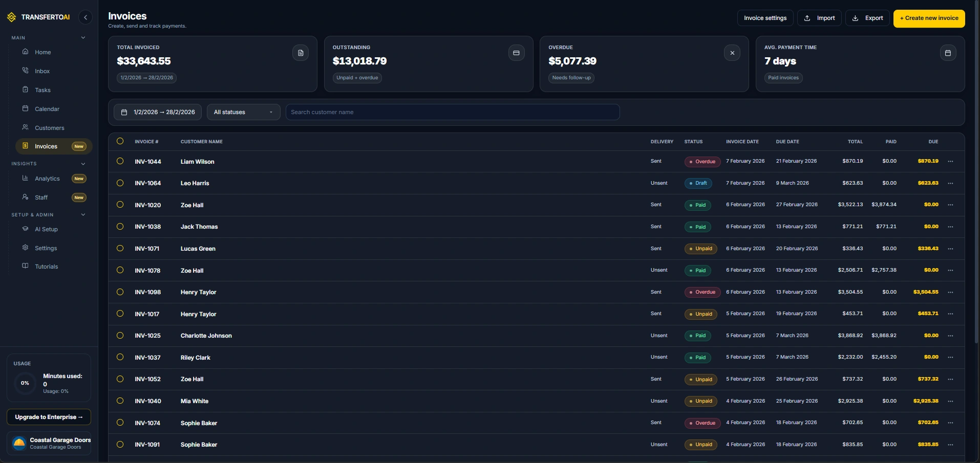Screen dimensions: 980x463
Task: Go to Customers in the sidebar
Action: pyautogui.click(x=49, y=128)
